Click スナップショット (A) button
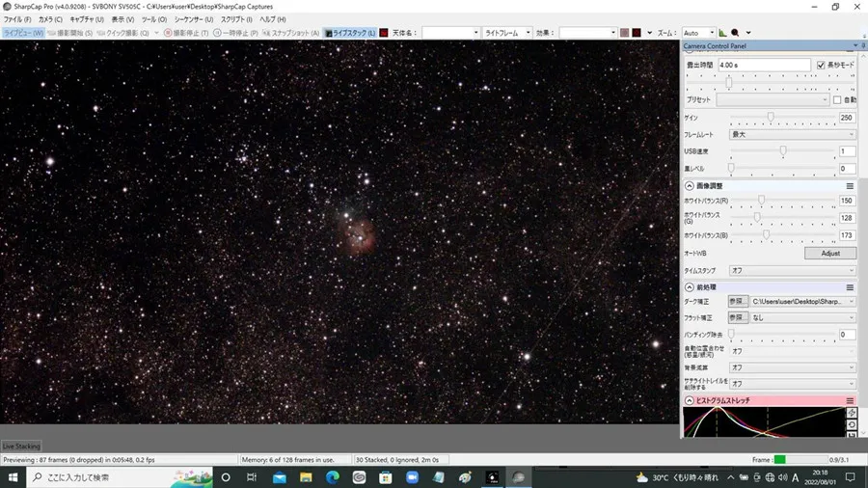This screenshot has width=868, height=488. pyautogui.click(x=290, y=33)
